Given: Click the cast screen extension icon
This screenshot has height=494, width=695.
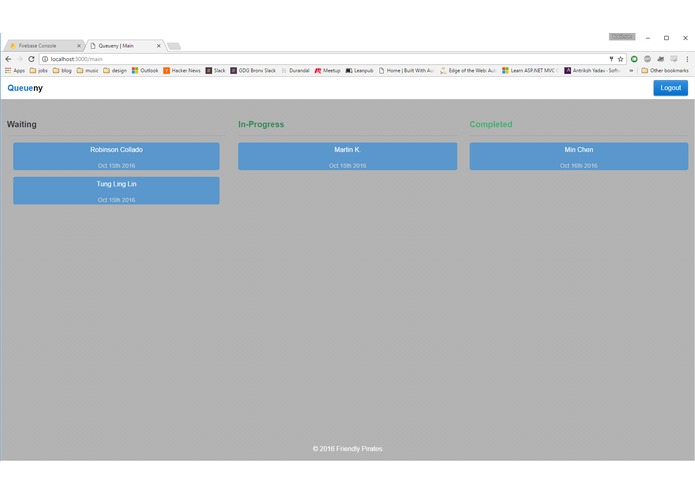Looking at the screenshot, I should [674, 59].
